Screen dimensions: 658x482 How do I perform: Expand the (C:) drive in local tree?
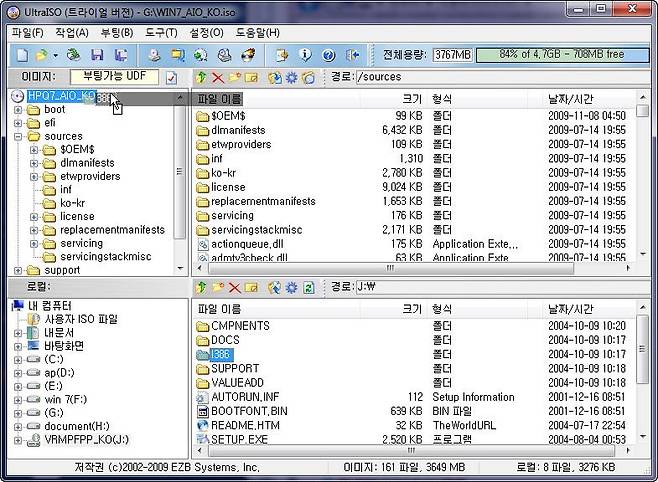pos(18,360)
